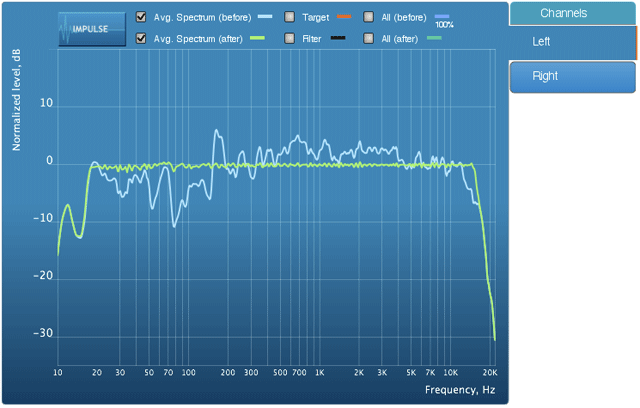The image size is (640, 408).
Task: Uncheck Avg. Spectrum (before) checkbox
Action: click(141, 17)
